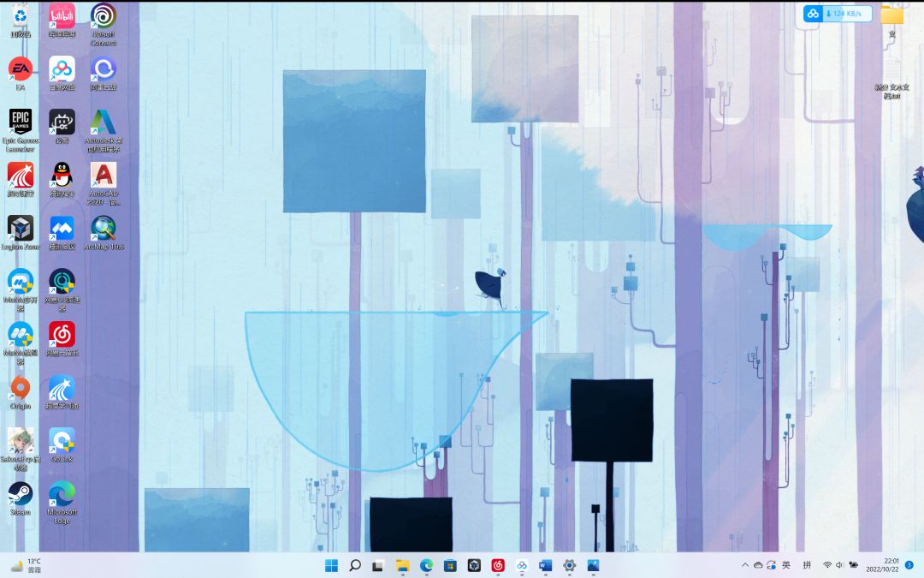Open Task View on the taskbar

click(x=378, y=566)
